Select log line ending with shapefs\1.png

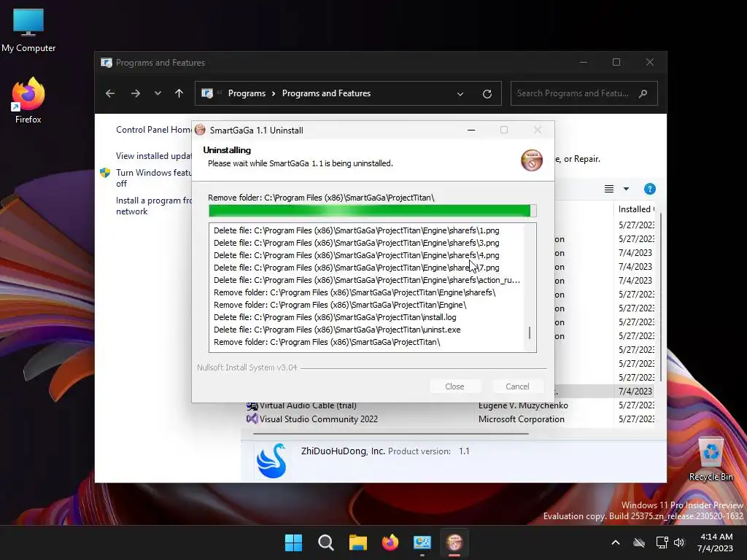[356, 230]
